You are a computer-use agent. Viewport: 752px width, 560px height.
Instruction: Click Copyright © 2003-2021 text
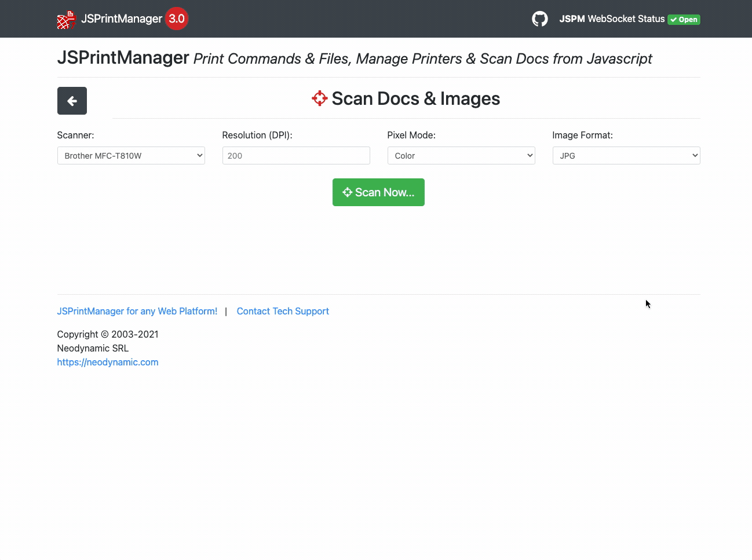pyautogui.click(x=108, y=334)
